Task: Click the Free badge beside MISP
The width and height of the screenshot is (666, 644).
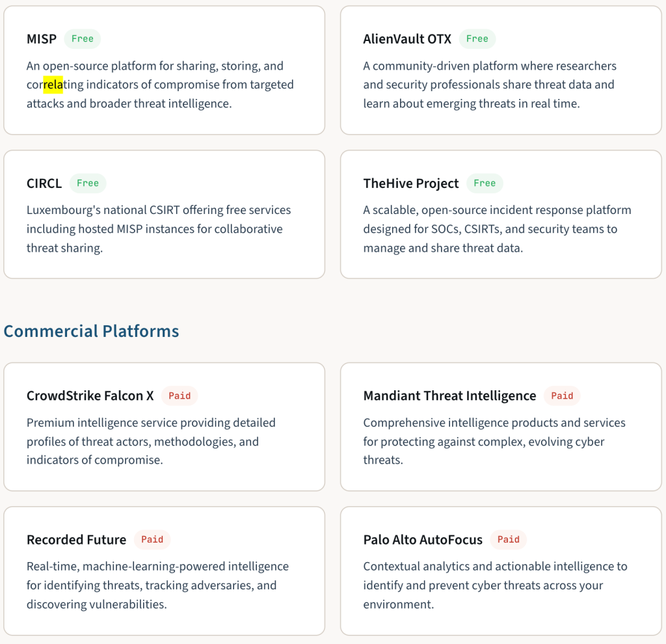Action: (x=83, y=39)
